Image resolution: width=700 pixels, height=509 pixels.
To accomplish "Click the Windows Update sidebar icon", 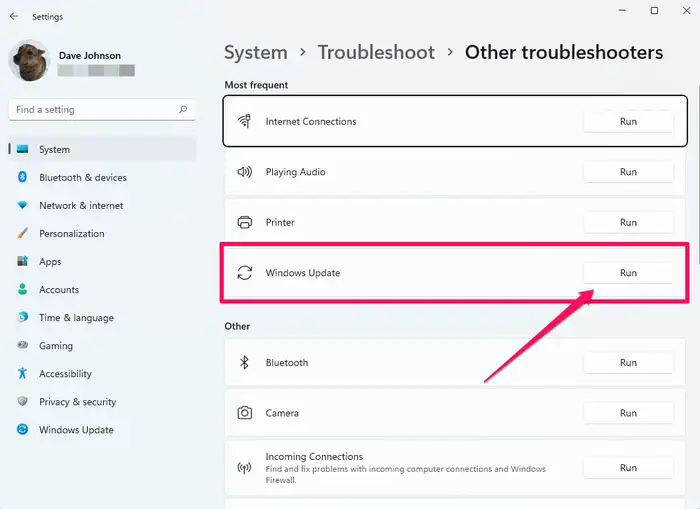I will [x=22, y=429].
